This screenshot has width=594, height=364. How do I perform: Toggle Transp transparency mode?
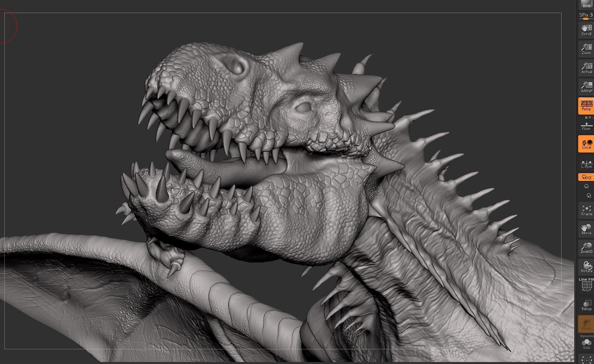pos(586,305)
